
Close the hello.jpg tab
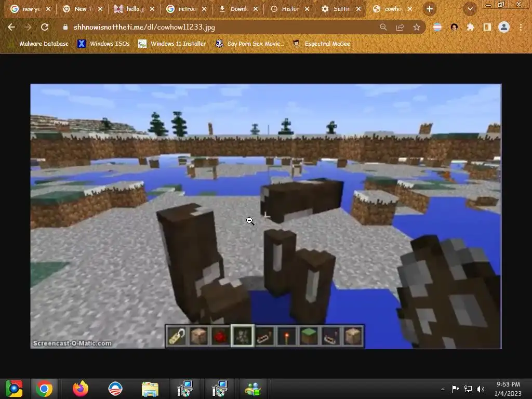coord(152,9)
